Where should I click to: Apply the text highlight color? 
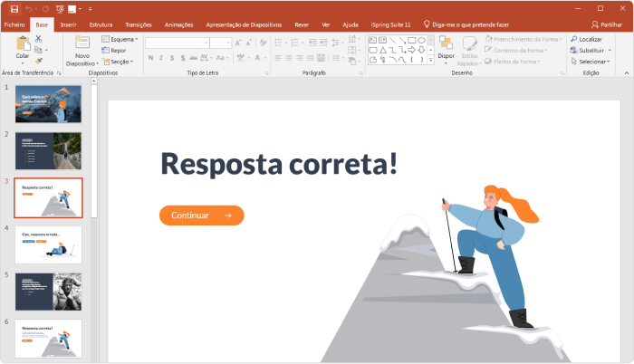242,58
